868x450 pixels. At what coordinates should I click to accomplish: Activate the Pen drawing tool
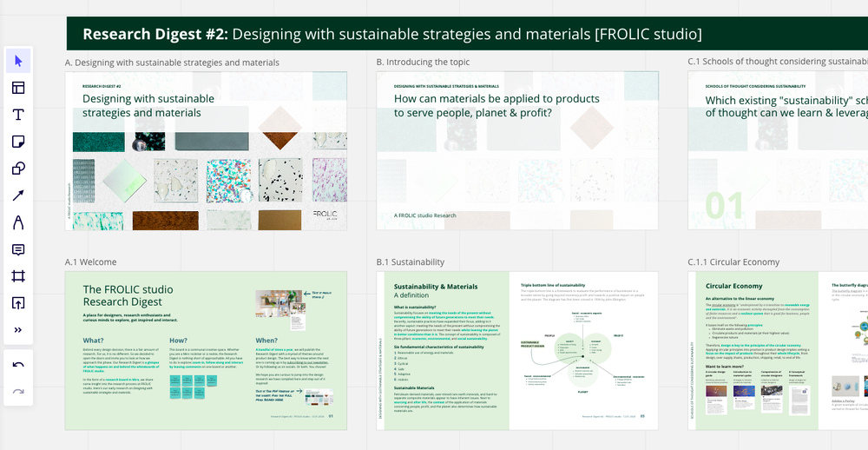[x=18, y=222]
